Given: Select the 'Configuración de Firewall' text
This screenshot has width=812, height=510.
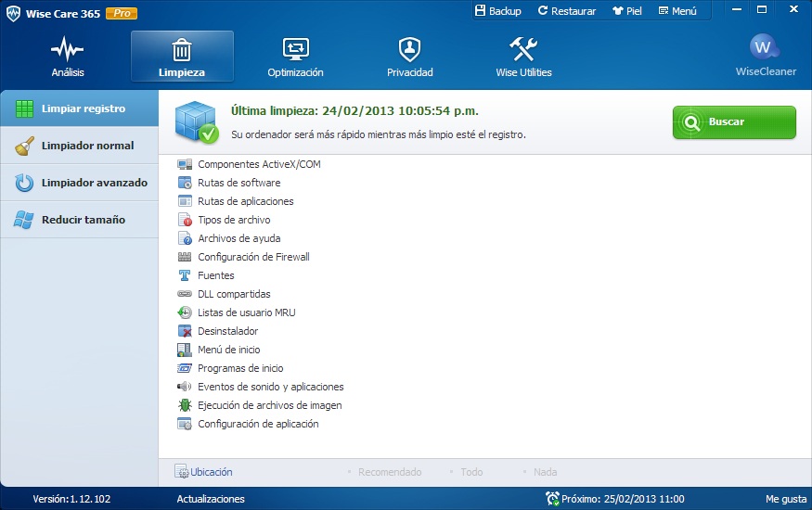Looking at the screenshot, I should pos(253,257).
